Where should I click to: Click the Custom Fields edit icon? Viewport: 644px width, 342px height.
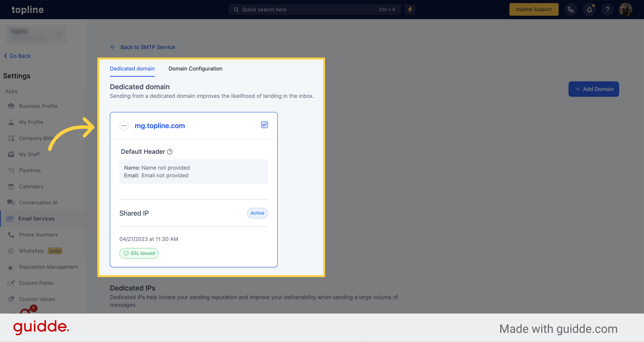[11, 283]
